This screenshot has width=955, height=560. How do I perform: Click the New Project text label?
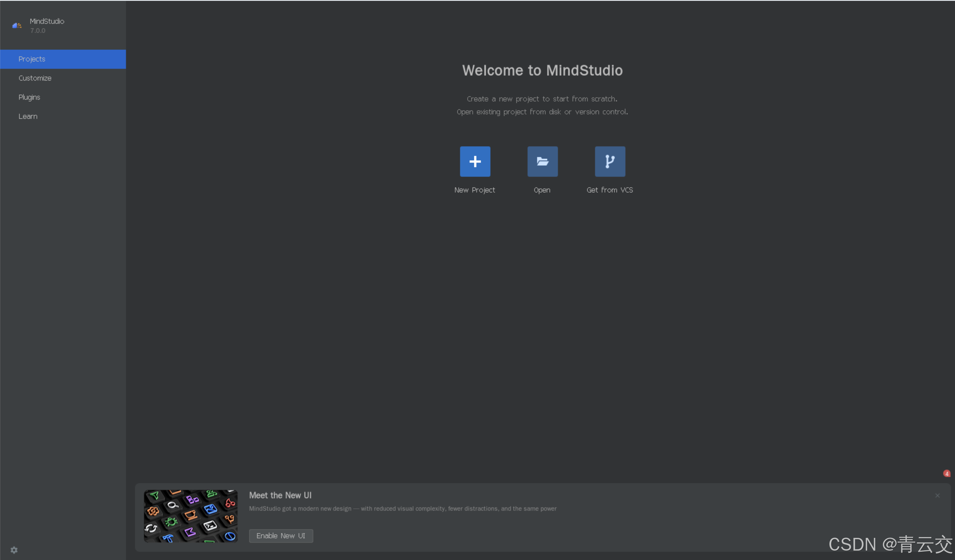[474, 190]
